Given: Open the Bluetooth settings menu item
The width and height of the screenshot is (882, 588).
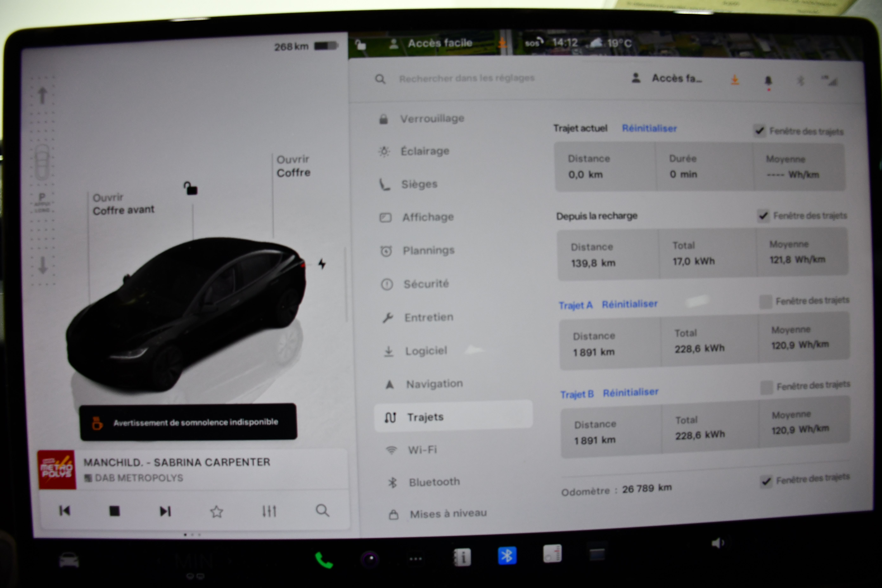Looking at the screenshot, I should [424, 482].
